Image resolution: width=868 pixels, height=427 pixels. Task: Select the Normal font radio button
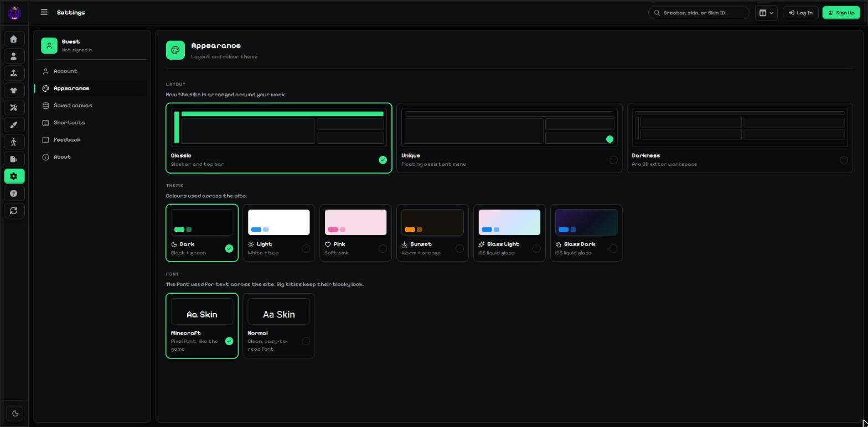point(306,341)
